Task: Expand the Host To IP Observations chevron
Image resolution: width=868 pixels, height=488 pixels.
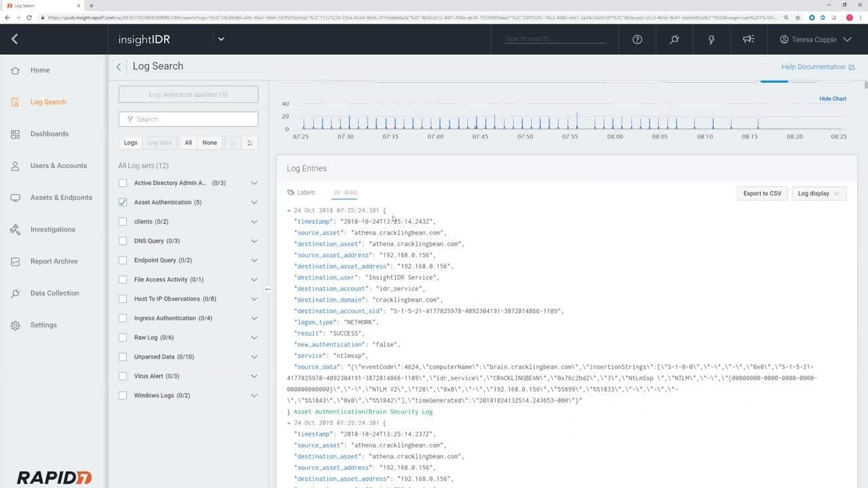Action: pyautogui.click(x=254, y=299)
